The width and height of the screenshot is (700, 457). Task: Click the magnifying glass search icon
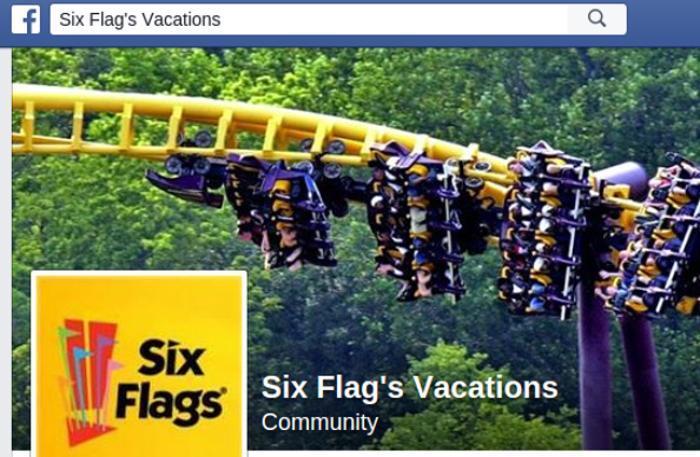tap(596, 19)
